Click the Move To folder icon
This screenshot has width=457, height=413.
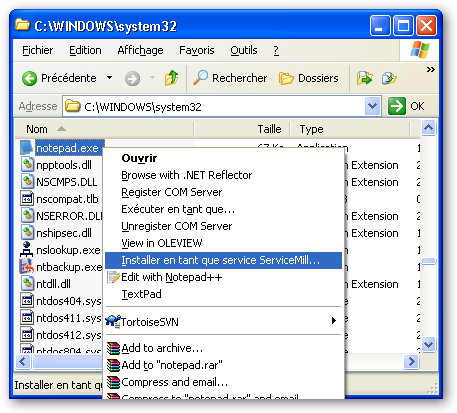(x=365, y=78)
